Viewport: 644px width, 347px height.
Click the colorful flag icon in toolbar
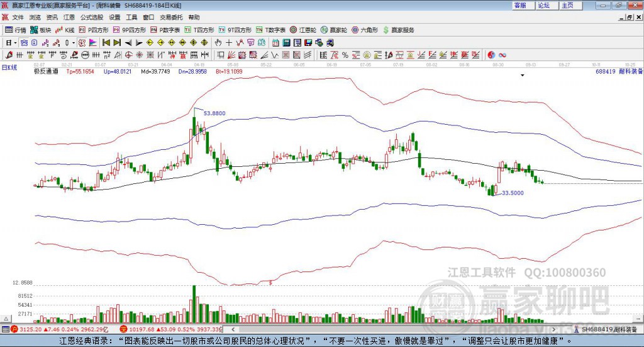point(93,43)
